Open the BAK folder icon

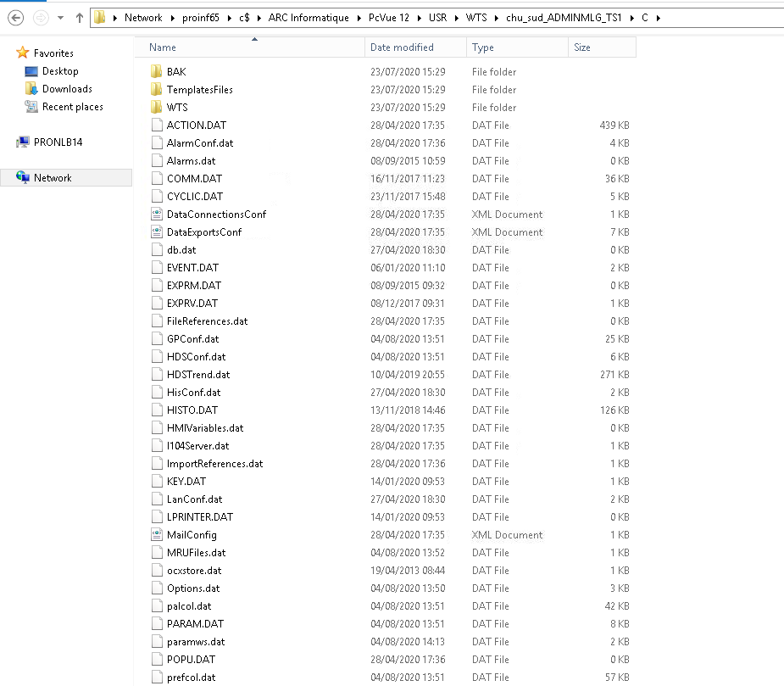click(156, 72)
